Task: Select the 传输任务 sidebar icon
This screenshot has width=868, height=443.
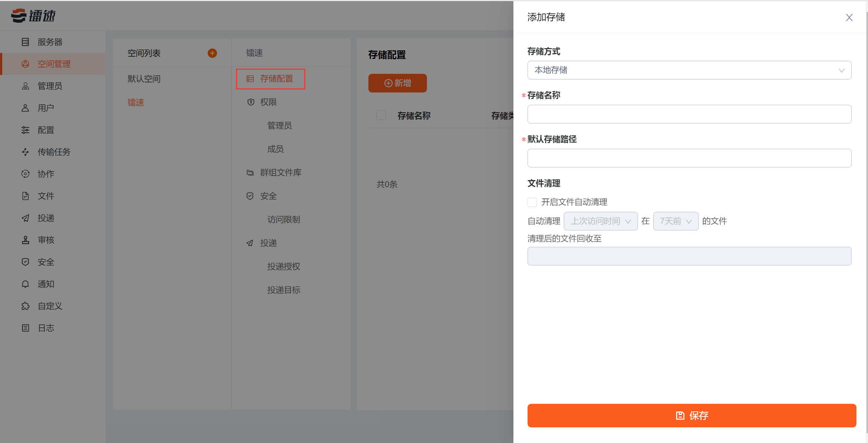Action: pyautogui.click(x=54, y=152)
